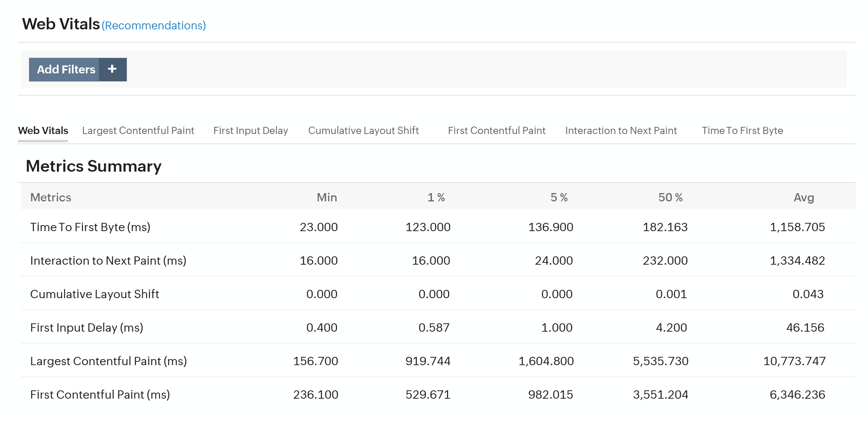Click the 5 % column header

(559, 197)
